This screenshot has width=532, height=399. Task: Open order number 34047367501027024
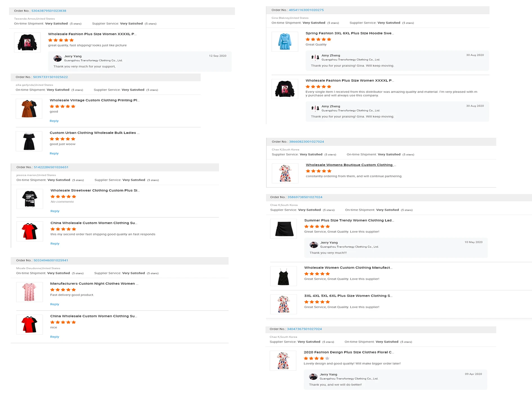point(304,329)
